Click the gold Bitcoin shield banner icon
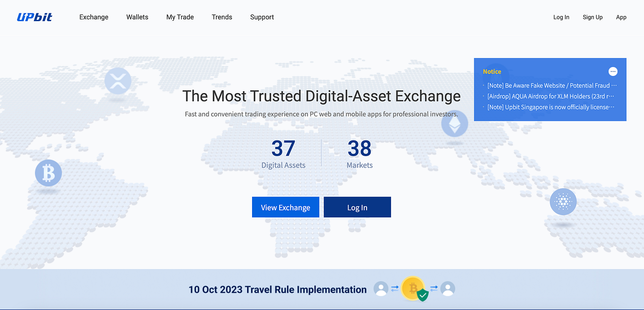The image size is (644, 310). [x=414, y=289]
